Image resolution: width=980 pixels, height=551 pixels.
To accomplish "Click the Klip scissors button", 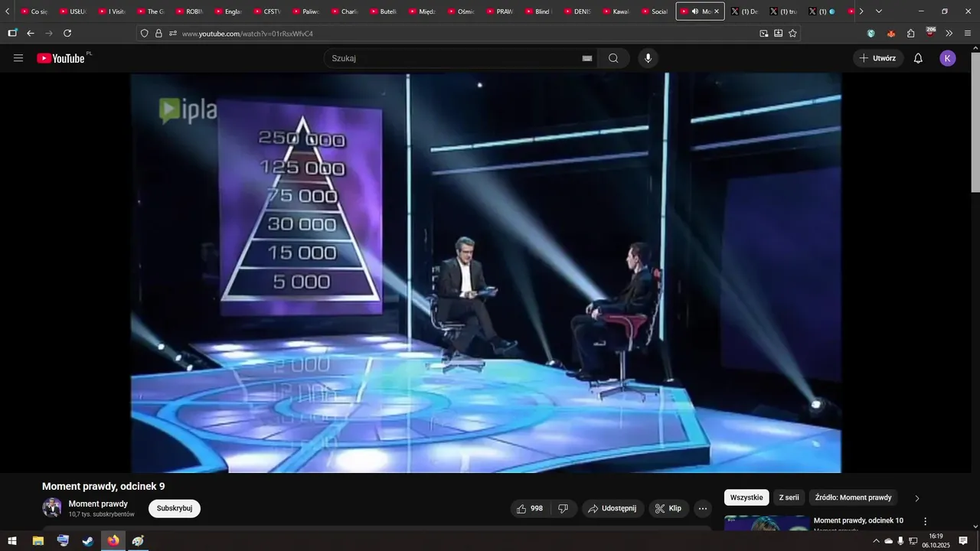I will (x=668, y=508).
